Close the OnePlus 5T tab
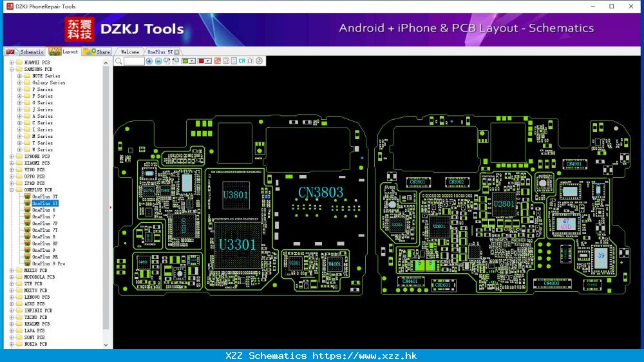644x362 pixels. 176,52
